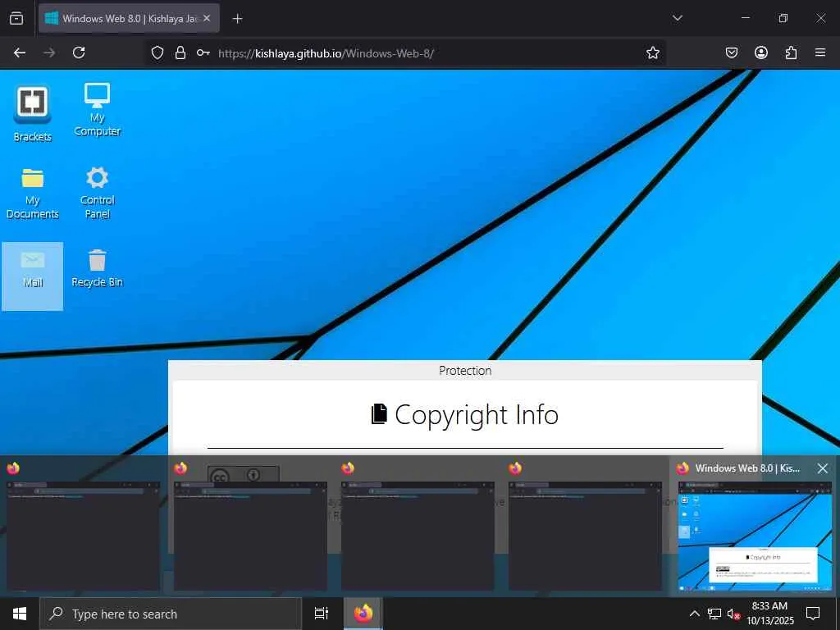
Task: Switch to second Firefox window thumbnail
Action: click(x=250, y=536)
